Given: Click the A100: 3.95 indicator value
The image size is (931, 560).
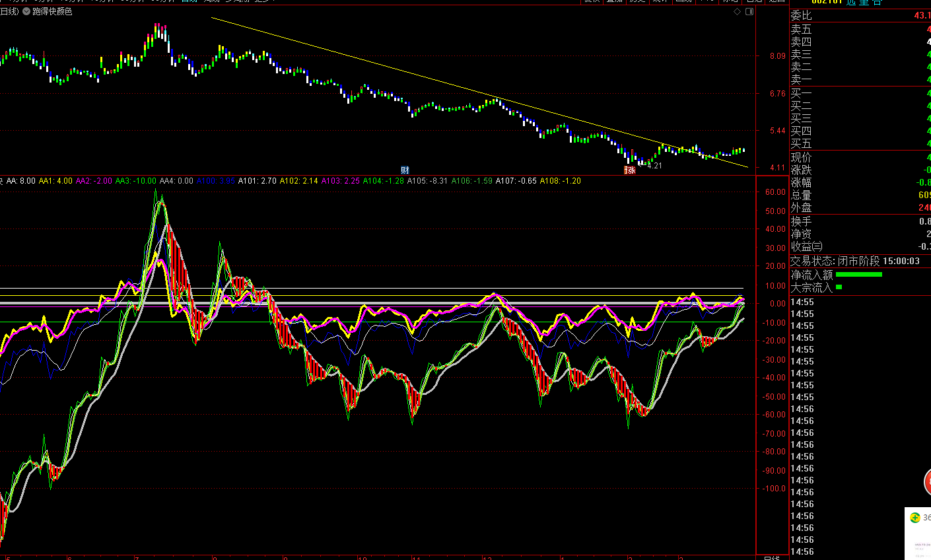Looking at the screenshot, I should (x=216, y=180).
